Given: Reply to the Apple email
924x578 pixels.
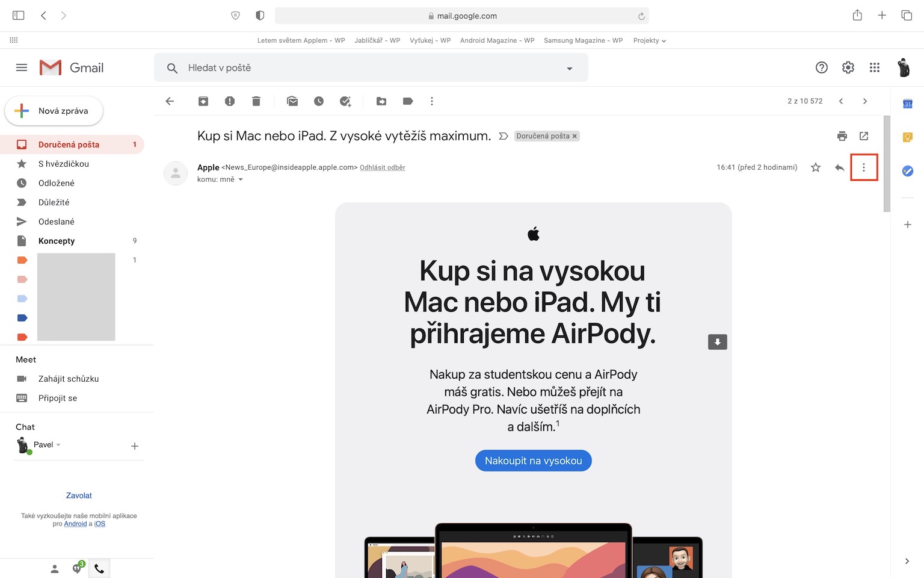Looking at the screenshot, I should pyautogui.click(x=840, y=167).
